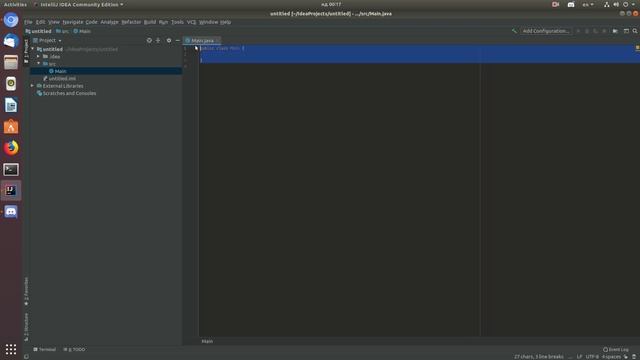Change the LF line separator setting
The height and width of the screenshot is (360, 640).
(x=579, y=357)
